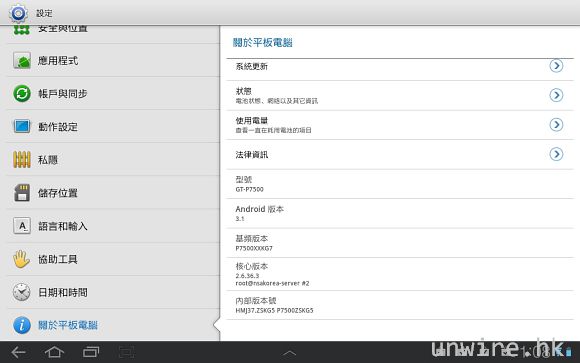Tap the screenshot capture icon in navigation bar

pos(127,352)
